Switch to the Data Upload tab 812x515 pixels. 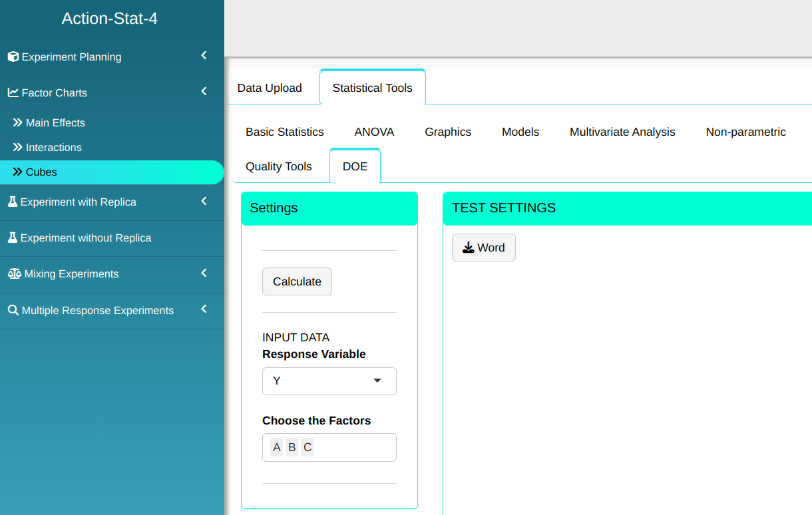pyautogui.click(x=270, y=88)
